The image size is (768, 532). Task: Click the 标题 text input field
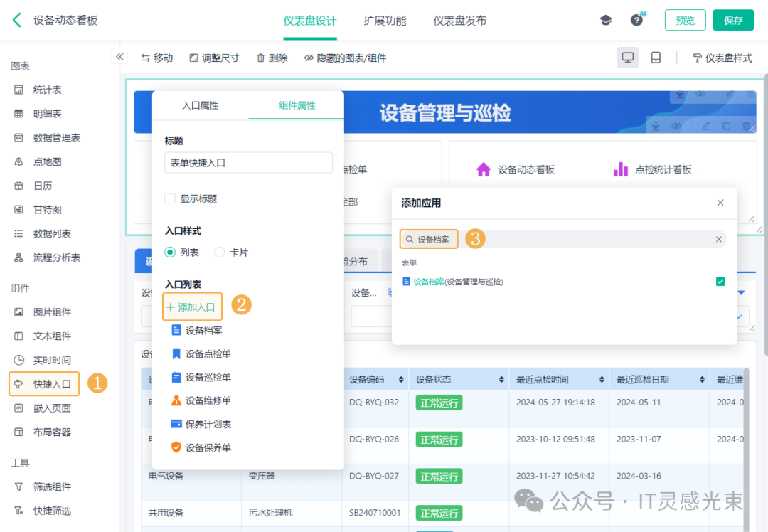click(248, 163)
